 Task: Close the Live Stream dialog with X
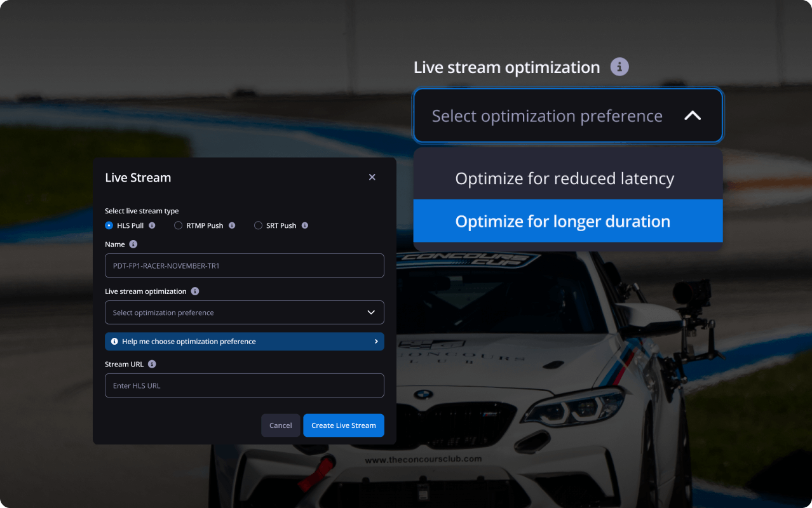coord(372,177)
